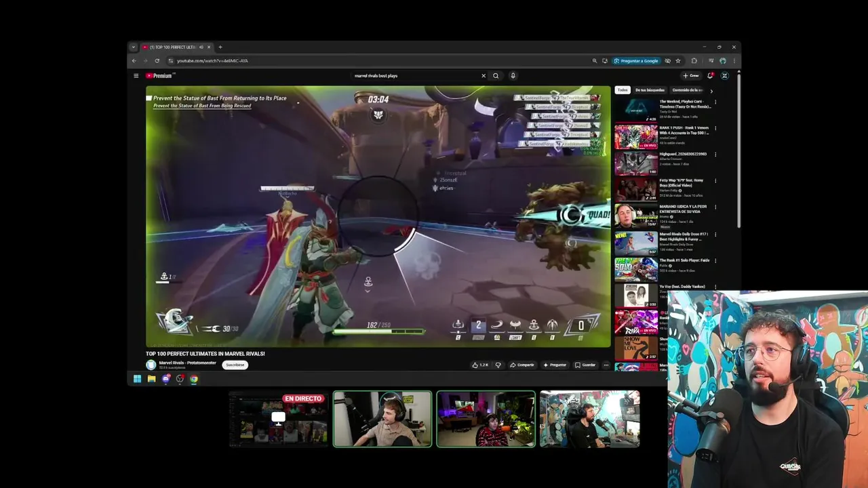Open options for the Highguard video
The image size is (868, 488).
coord(715,155)
